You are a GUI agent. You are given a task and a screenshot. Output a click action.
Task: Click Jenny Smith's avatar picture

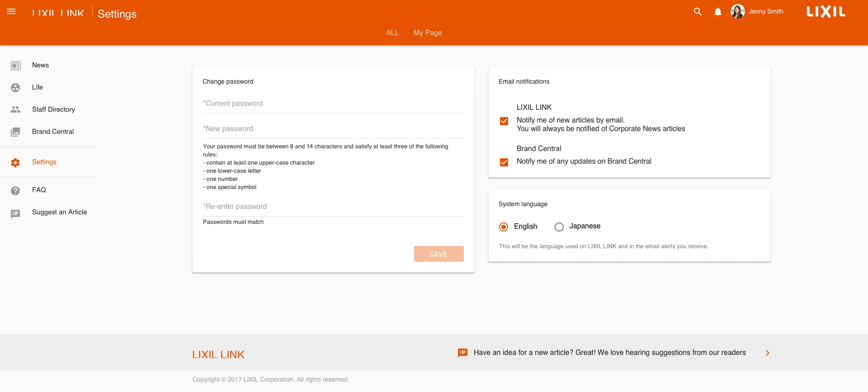(738, 11)
